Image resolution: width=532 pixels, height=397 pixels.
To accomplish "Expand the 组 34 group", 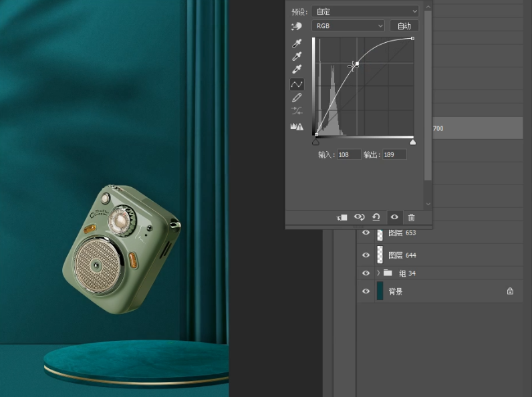I will point(378,273).
